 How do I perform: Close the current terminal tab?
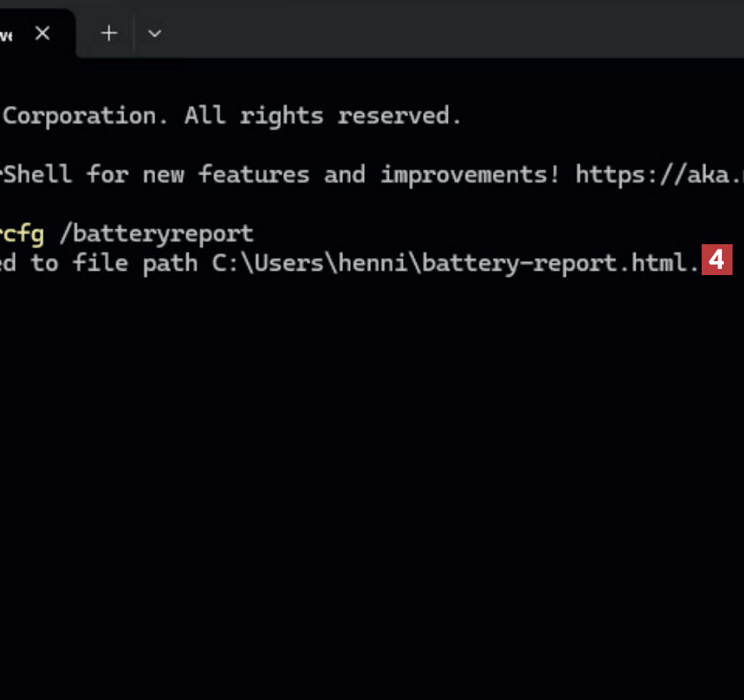click(42, 34)
